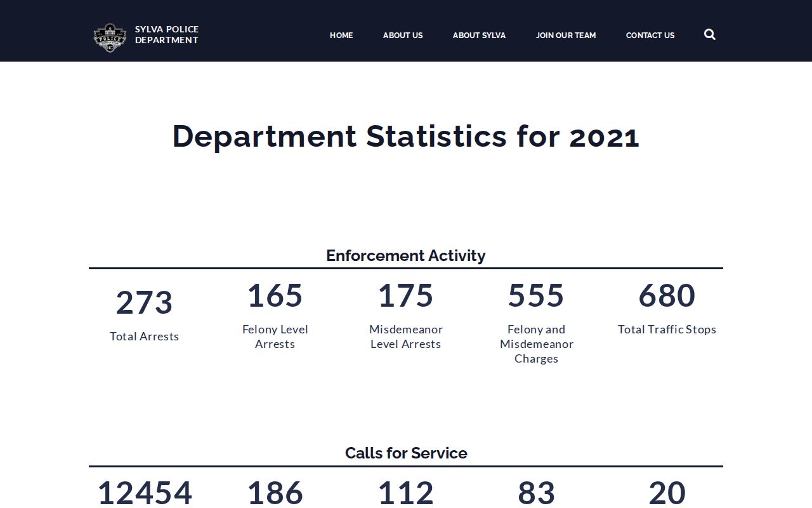Click the Department Statistics for 2021 heading
812x508 pixels.
click(x=406, y=136)
